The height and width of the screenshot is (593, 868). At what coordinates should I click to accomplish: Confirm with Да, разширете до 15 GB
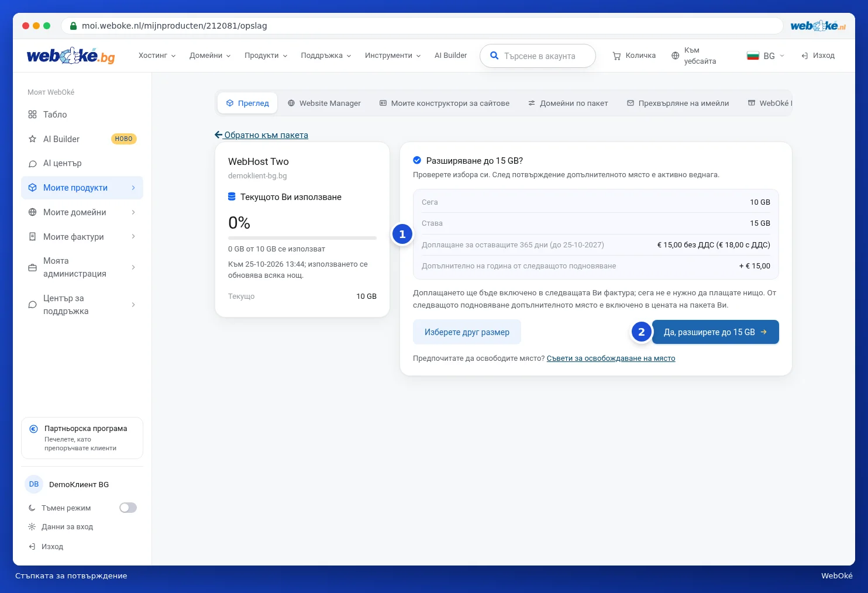(715, 332)
